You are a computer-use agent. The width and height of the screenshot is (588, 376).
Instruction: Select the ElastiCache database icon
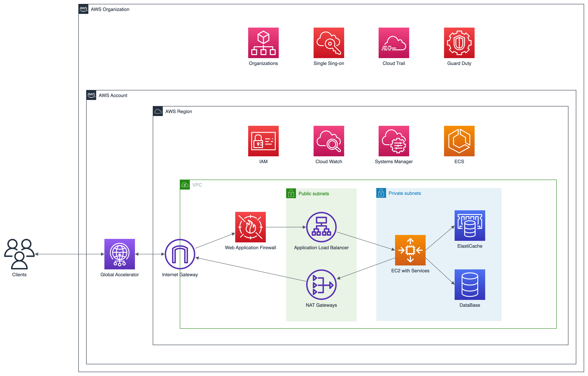click(x=469, y=226)
